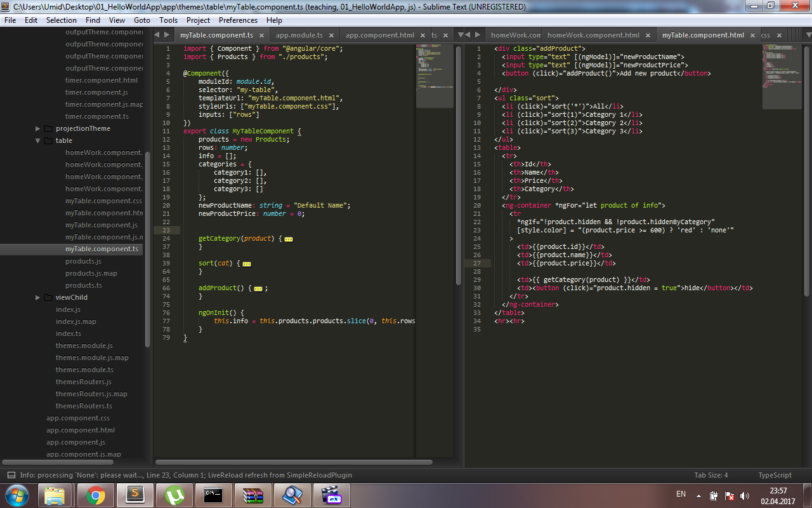Show hidden tray icons arrow
The height and width of the screenshot is (508, 812).
click(x=698, y=495)
